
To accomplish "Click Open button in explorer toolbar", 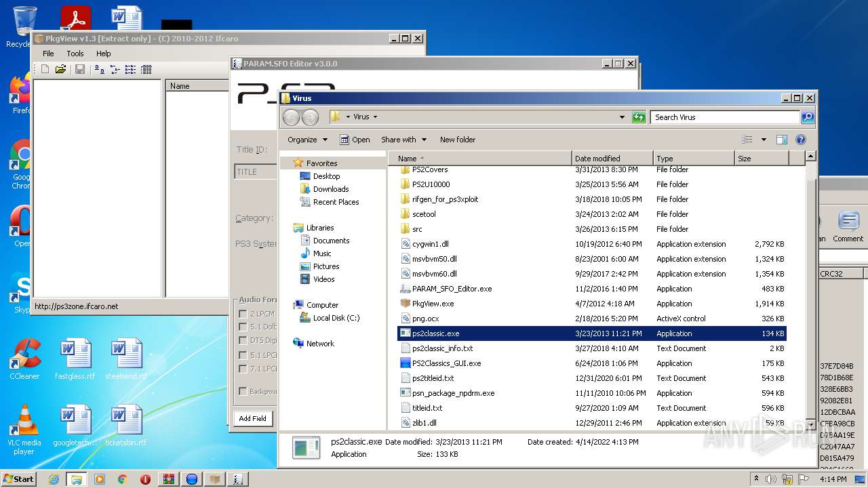I will [355, 140].
